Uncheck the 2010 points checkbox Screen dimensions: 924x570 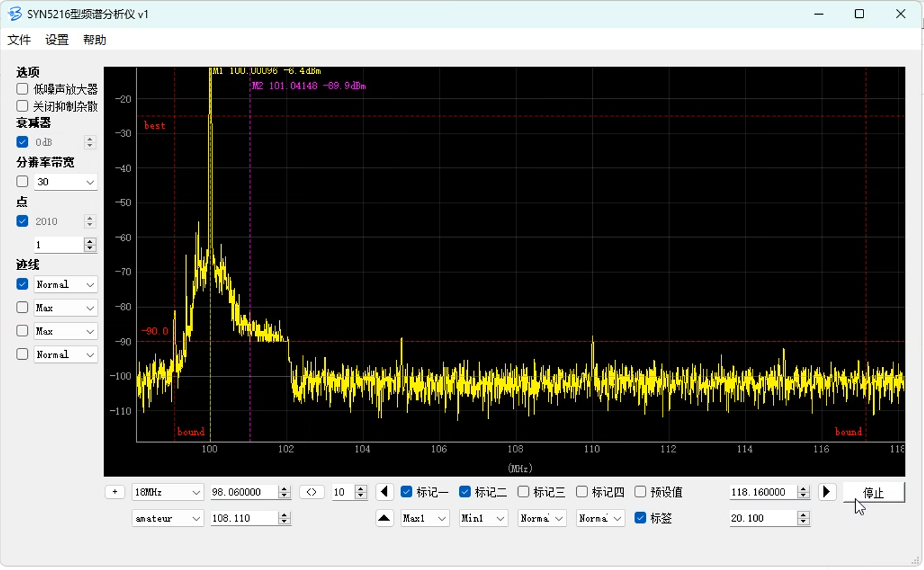point(22,221)
